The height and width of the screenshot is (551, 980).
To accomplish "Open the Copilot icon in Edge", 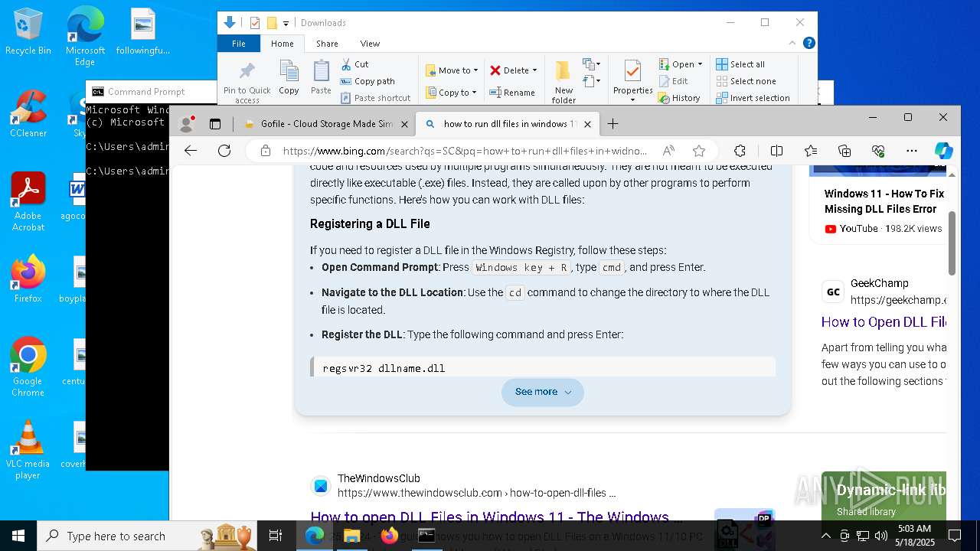I will click(943, 151).
